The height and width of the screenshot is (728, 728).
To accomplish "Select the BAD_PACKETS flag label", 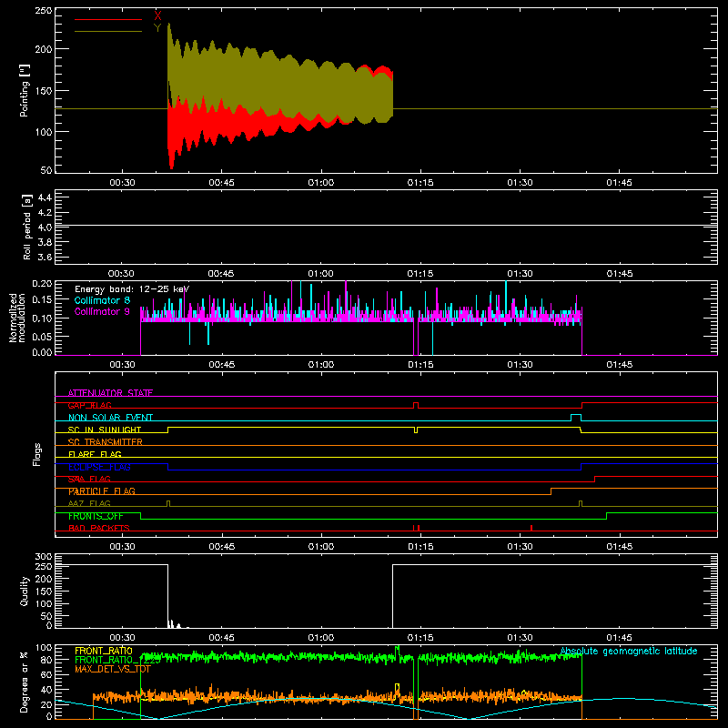I will point(99,529).
